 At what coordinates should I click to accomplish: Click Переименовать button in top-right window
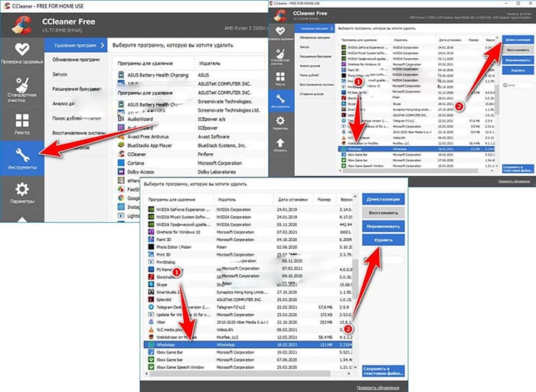(x=518, y=60)
